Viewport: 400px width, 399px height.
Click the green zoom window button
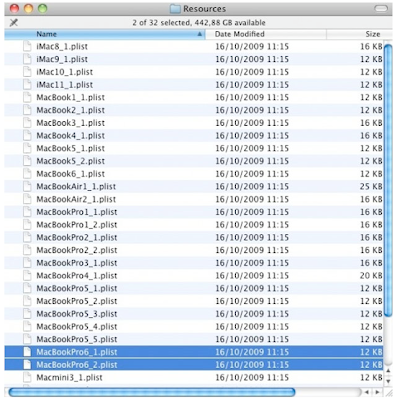pos(42,9)
